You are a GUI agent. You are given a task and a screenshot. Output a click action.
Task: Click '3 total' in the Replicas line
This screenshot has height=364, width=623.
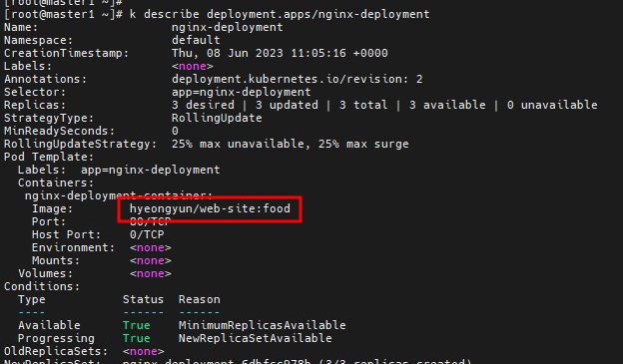363,105
